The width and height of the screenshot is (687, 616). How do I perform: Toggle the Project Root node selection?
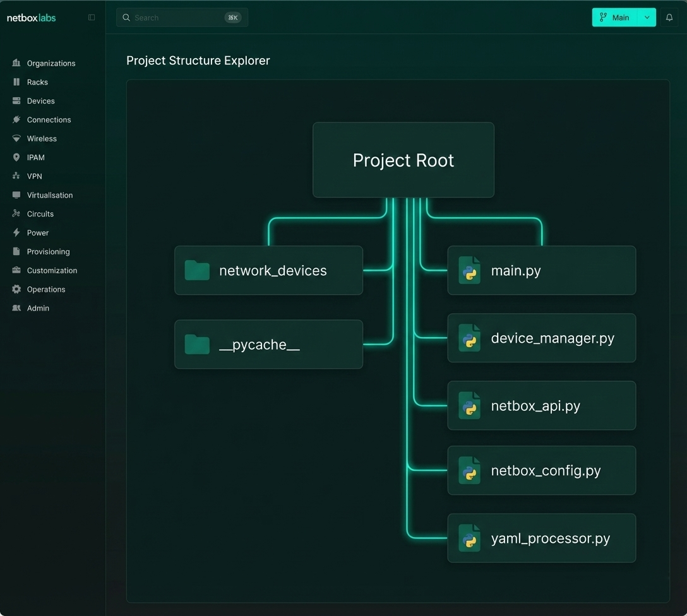click(x=403, y=160)
